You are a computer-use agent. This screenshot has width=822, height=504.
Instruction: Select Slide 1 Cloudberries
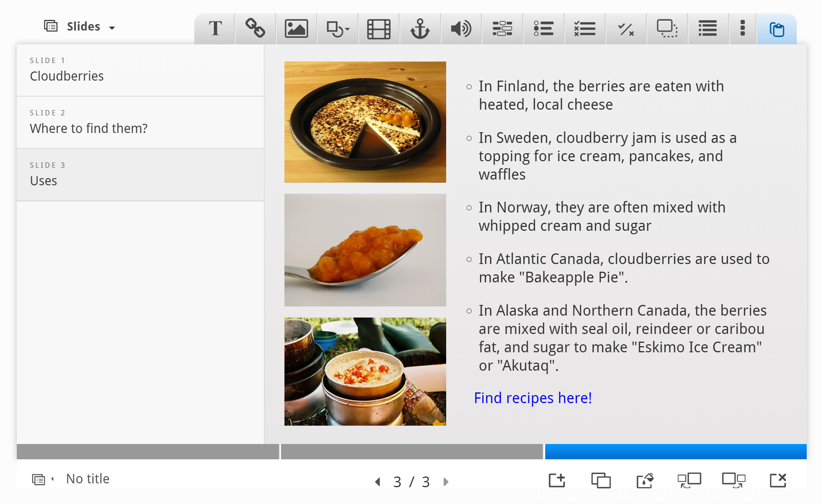tap(140, 70)
